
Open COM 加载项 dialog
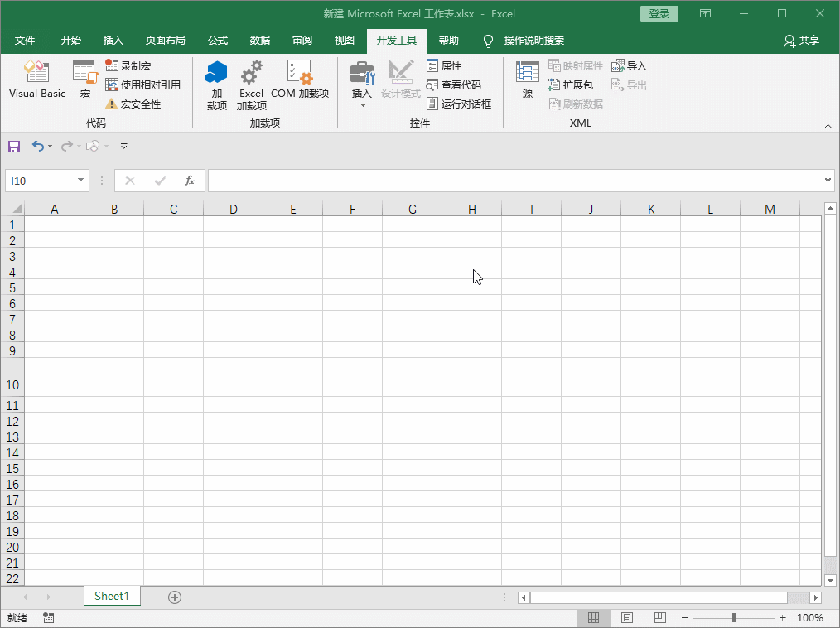click(299, 80)
